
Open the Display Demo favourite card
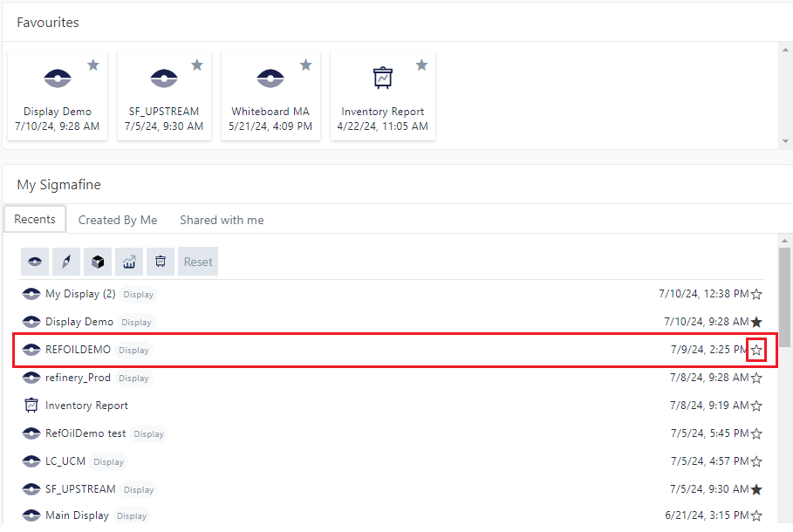click(58, 96)
